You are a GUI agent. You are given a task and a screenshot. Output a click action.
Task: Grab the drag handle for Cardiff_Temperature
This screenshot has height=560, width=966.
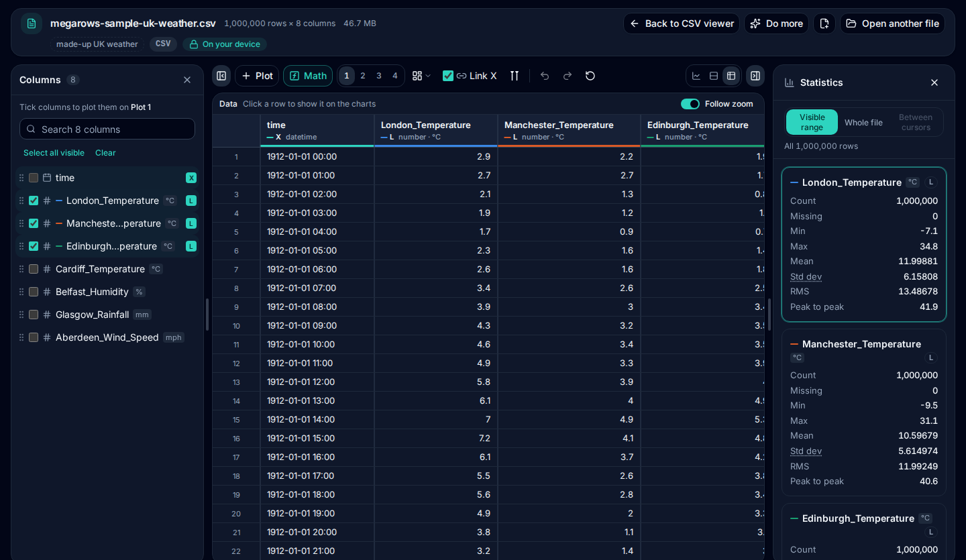tap(21, 269)
